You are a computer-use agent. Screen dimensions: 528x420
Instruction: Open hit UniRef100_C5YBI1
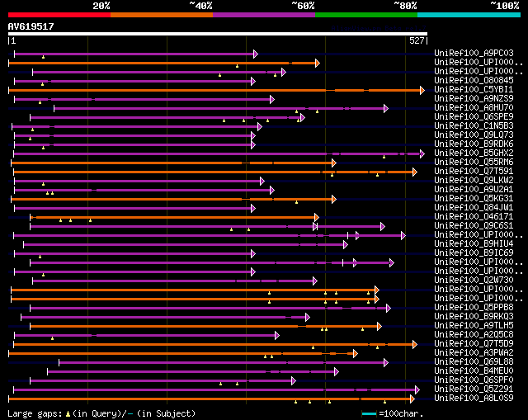point(474,89)
